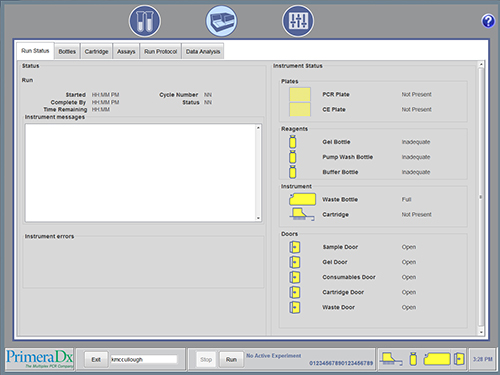Click the Gel Door icon
Image resolution: width=500 pixels, height=375 pixels.
[x=295, y=262]
